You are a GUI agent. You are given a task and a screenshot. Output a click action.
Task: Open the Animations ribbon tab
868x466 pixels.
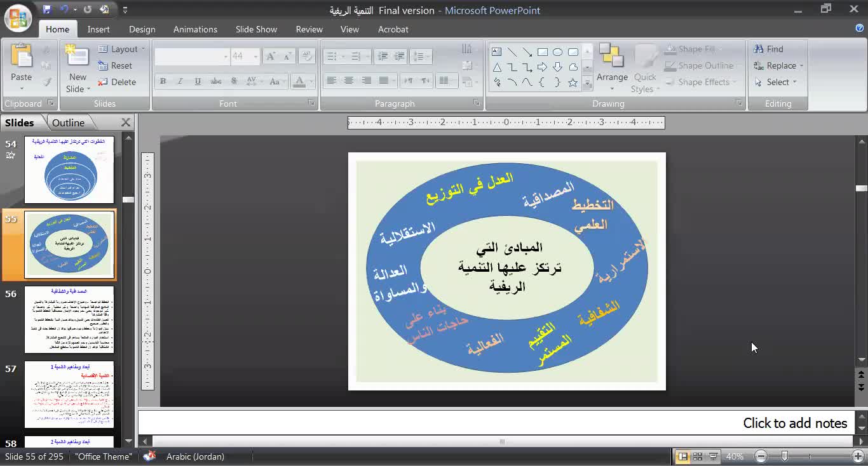[195, 29]
